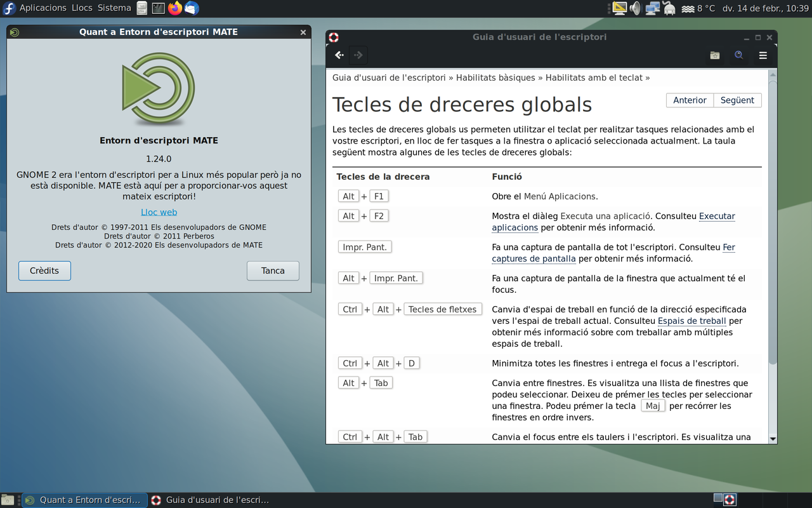Click the scrollbar down arrow in the help viewer
This screenshot has width=812, height=508.
[x=773, y=439]
